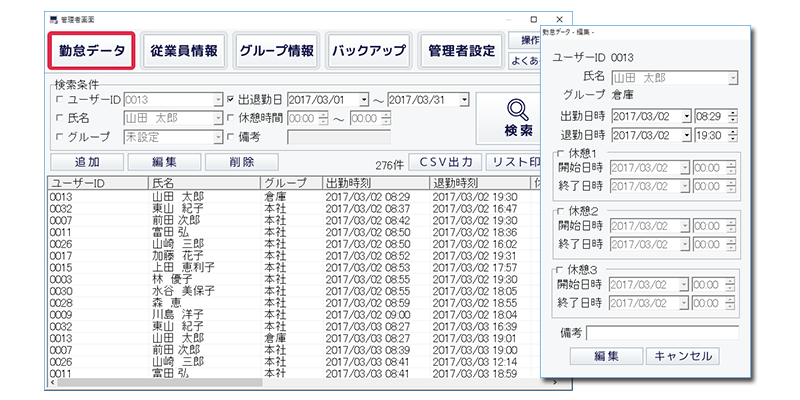Click the 削除 delete button

240,162
